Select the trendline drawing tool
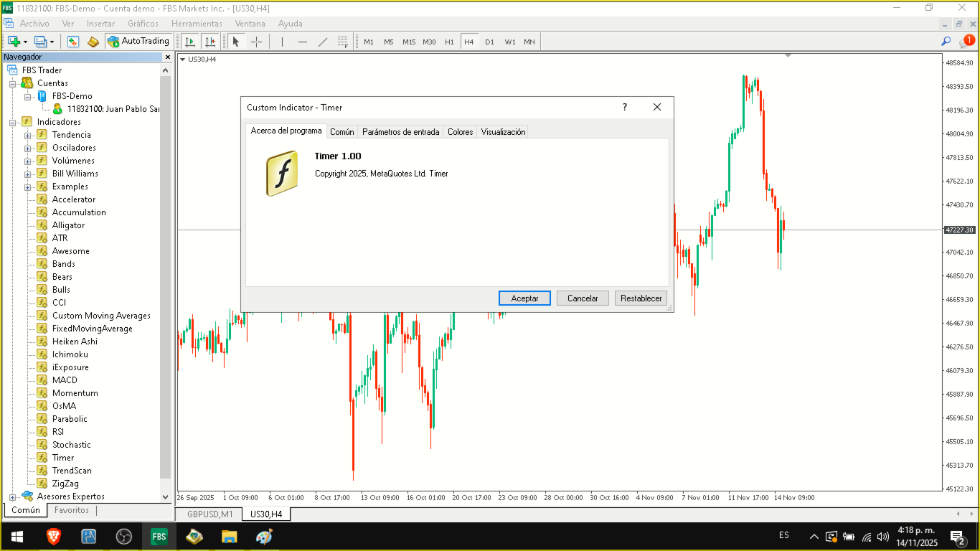This screenshot has height=551, width=980. [322, 42]
